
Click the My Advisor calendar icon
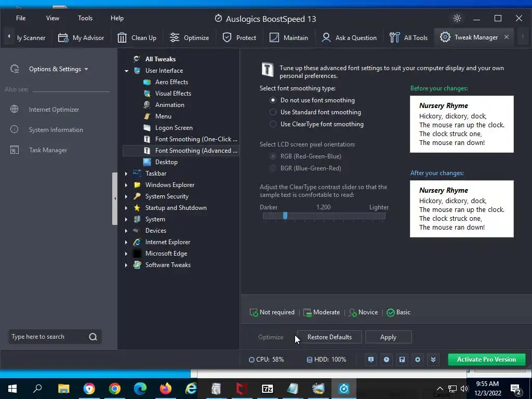(63, 37)
